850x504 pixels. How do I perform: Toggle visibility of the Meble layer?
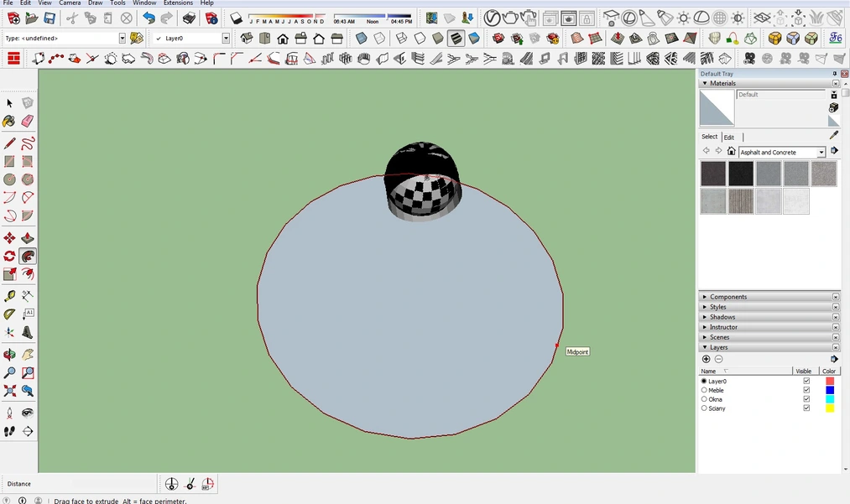(806, 390)
